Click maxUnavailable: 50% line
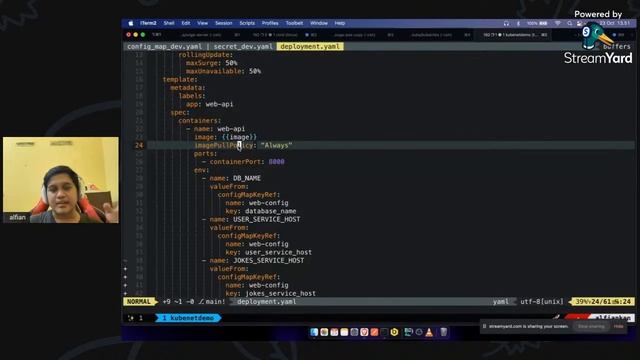Image resolution: width=640 pixels, height=360 pixels. 223,71
